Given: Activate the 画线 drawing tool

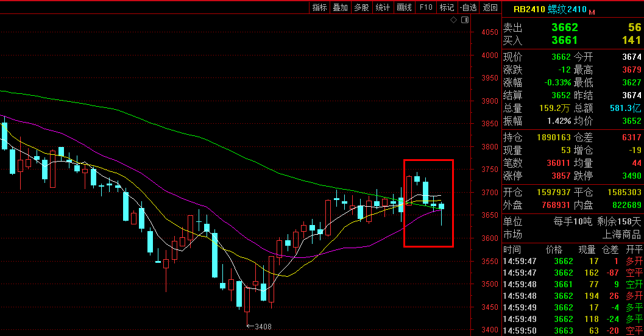Looking at the screenshot, I should coord(404,7).
